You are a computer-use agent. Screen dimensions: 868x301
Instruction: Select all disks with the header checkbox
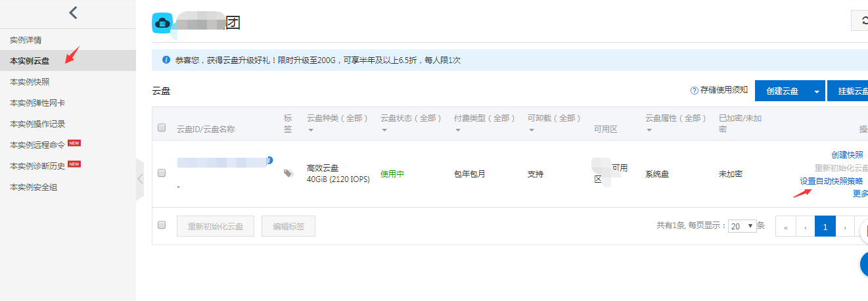click(x=162, y=128)
